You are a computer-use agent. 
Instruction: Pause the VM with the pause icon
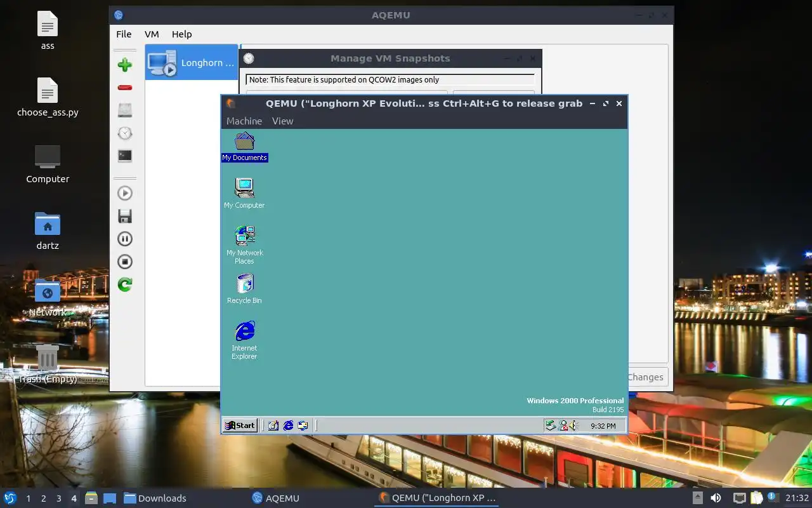[x=125, y=239]
